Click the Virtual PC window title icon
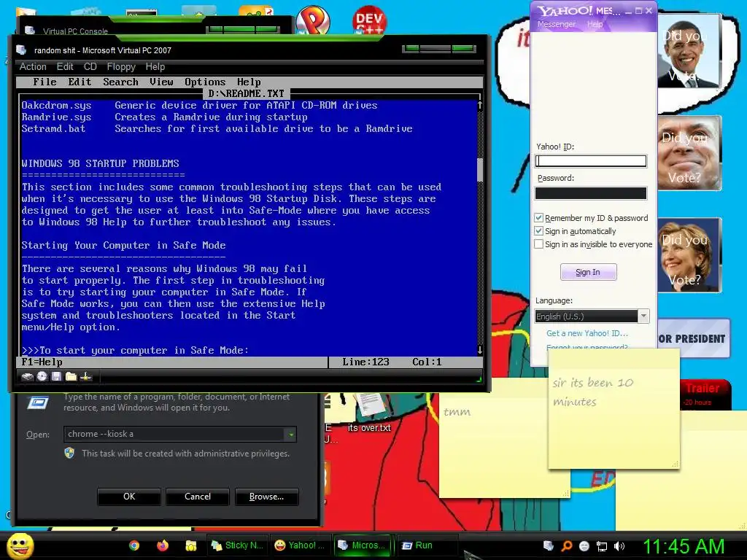 21,50
